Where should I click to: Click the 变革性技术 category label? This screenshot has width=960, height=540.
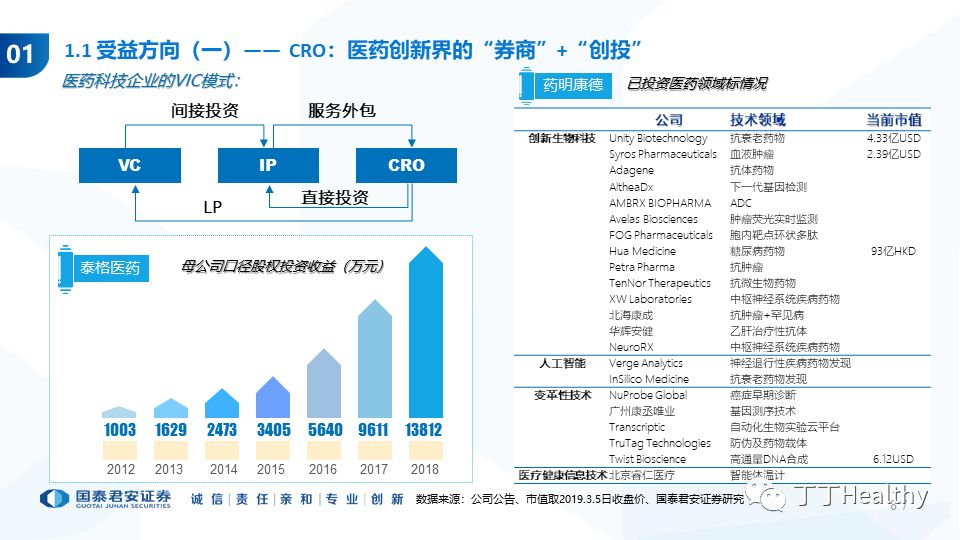tap(562, 395)
